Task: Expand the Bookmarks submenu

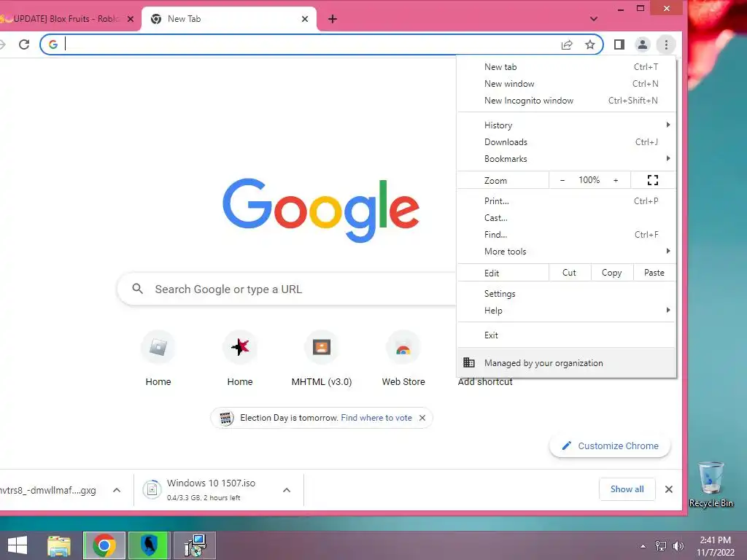Action: click(567, 158)
